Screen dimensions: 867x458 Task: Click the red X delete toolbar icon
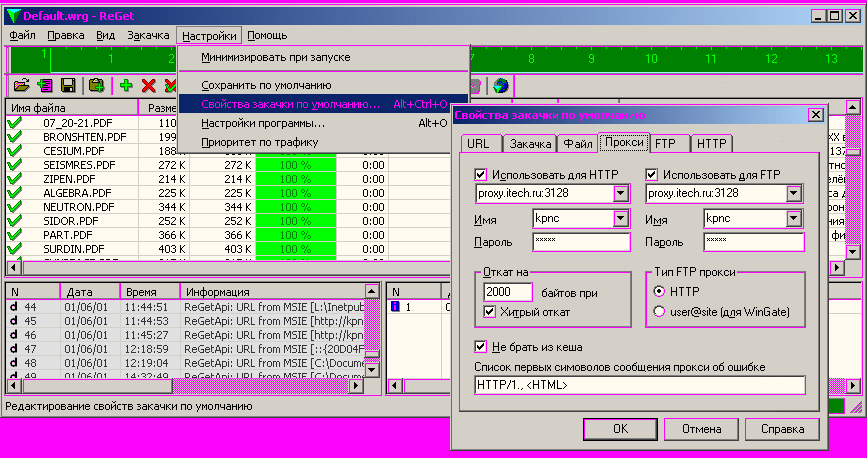(x=149, y=86)
